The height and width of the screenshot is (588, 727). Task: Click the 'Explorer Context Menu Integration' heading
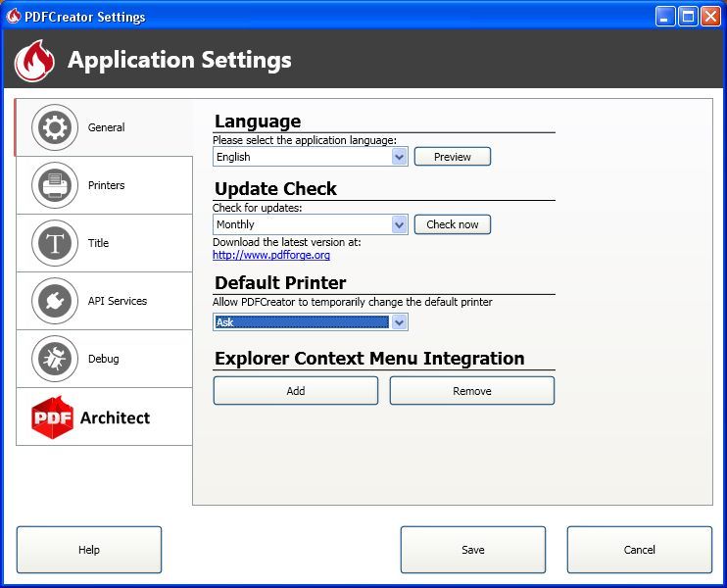click(369, 359)
